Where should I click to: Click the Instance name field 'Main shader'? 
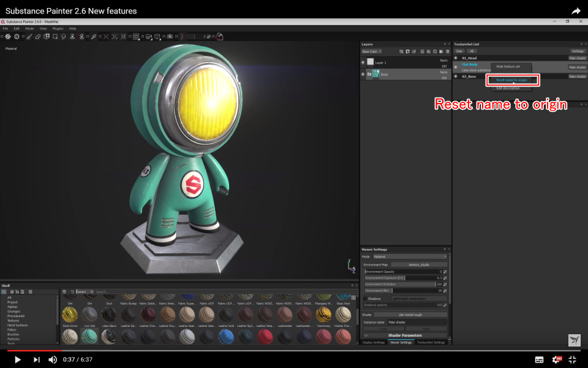click(x=417, y=322)
